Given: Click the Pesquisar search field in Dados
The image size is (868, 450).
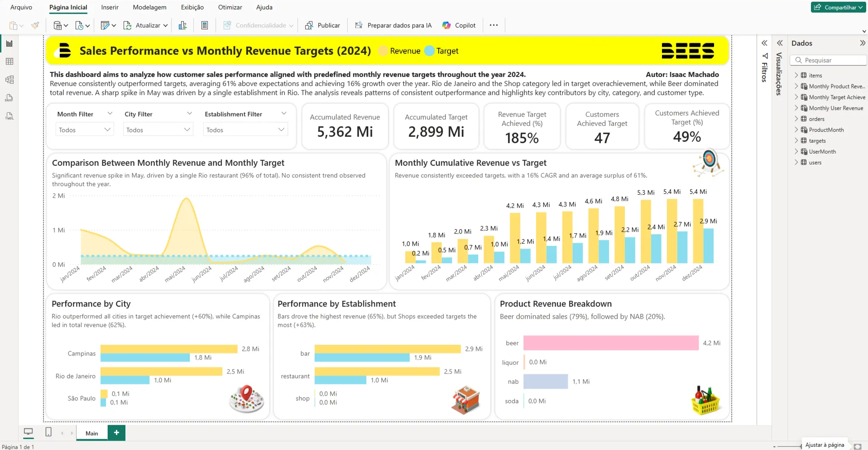Looking at the screenshot, I should coord(828,60).
